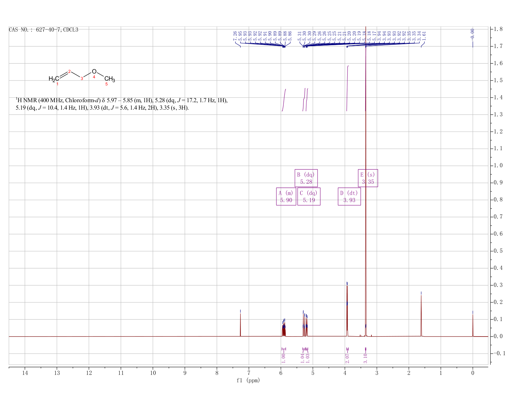Image resolution: width=532 pixels, height=411 pixels.
Task: Click the f1 (ppm) axis title
Action: pyautogui.click(x=248, y=380)
